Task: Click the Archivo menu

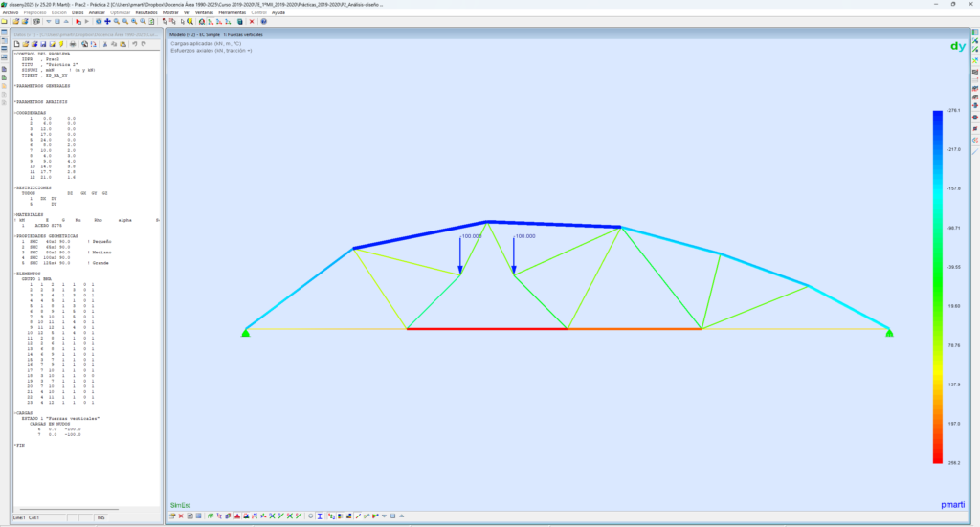Action: coord(11,12)
